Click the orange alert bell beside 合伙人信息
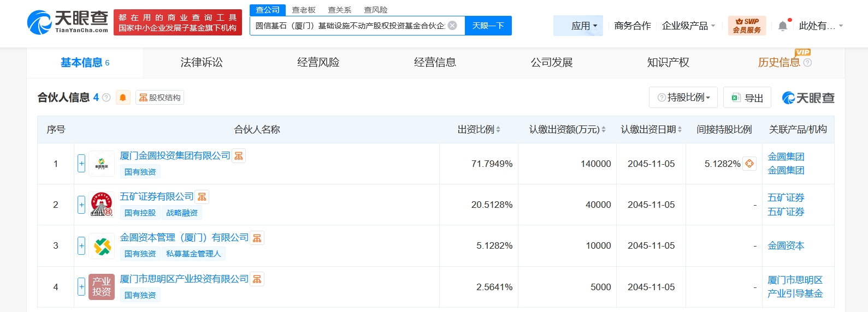The width and height of the screenshot is (868, 312). coord(123,98)
